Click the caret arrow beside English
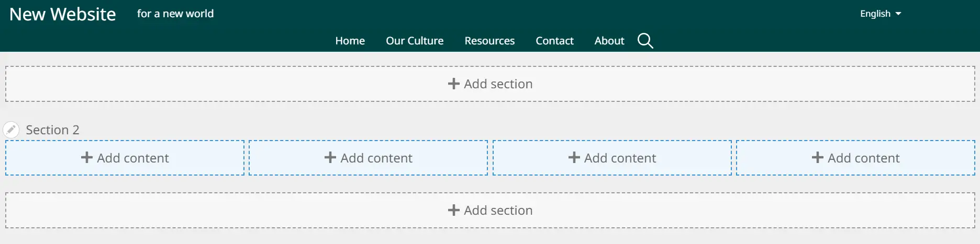 (898, 14)
